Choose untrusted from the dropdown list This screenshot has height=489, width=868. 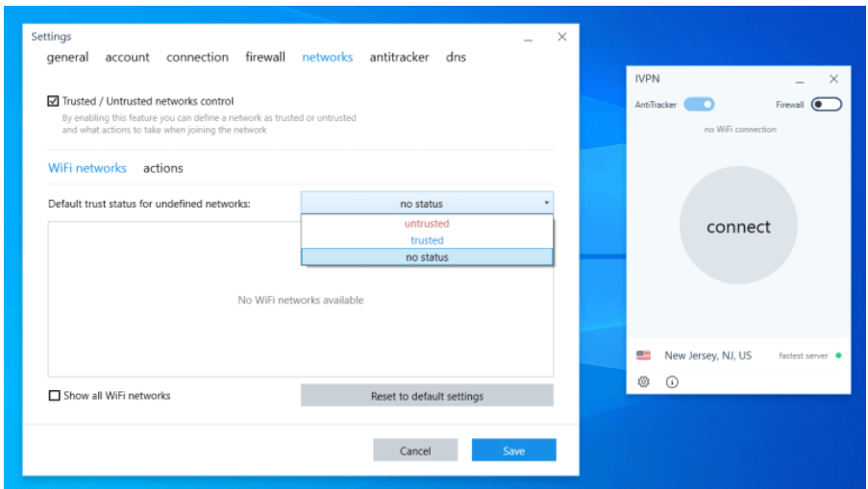427,224
